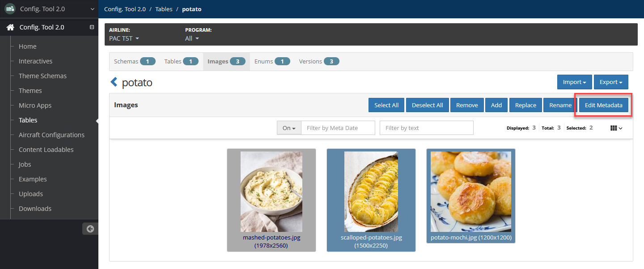Click the Rename button
Image resolution: width=644 pixels, height=269 pixels.
tap(560, 105)
